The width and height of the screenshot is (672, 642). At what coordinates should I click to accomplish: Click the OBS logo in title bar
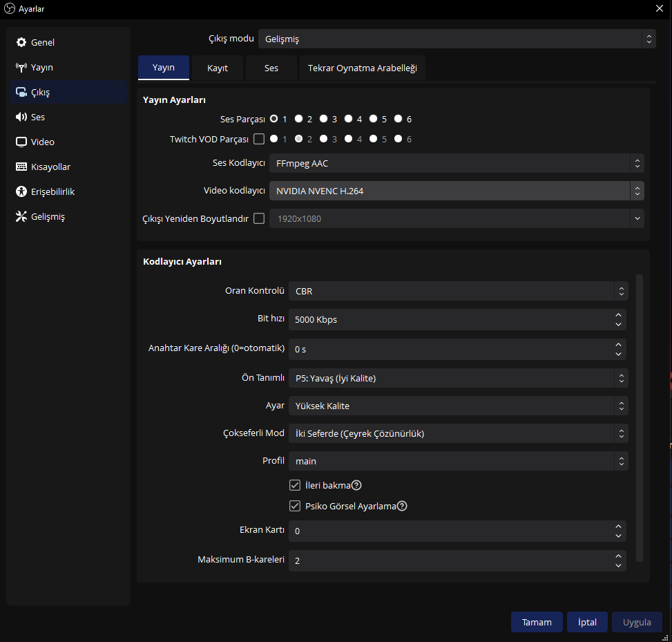point(10,8)
